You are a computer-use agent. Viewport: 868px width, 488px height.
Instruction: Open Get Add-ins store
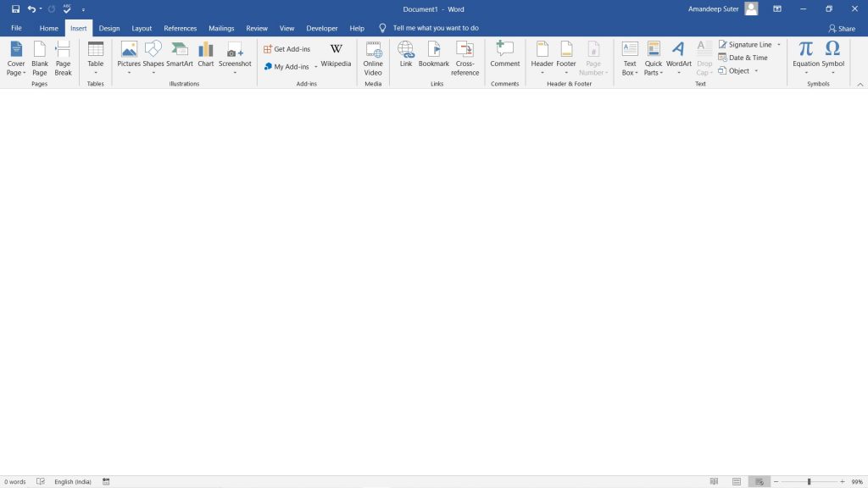(287, 48)
